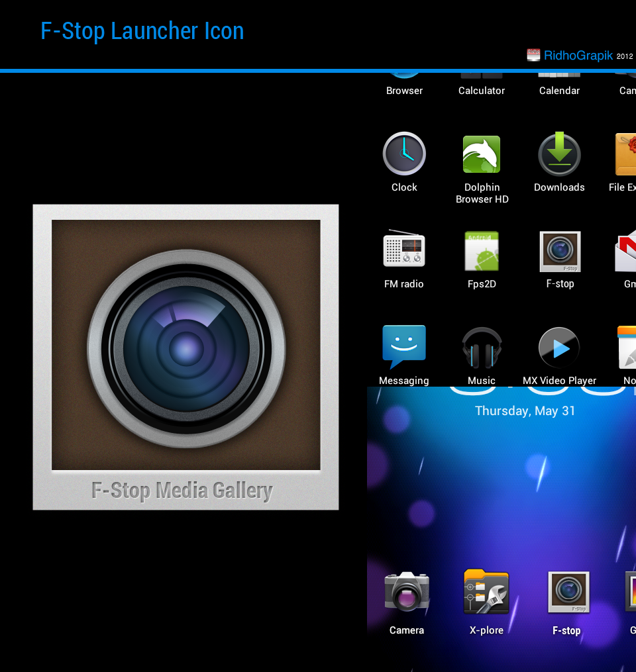636x672 pixels.
Task: Open the Downloads app icon
Action: point(559,154)
